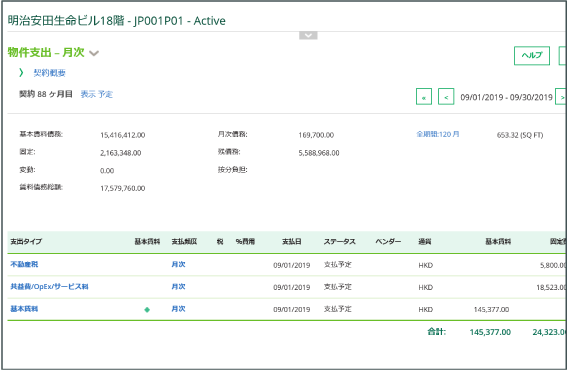The image size is (568, 371).
Task: Click the 支払頻度 column header
Action: (x=184, y=242)
